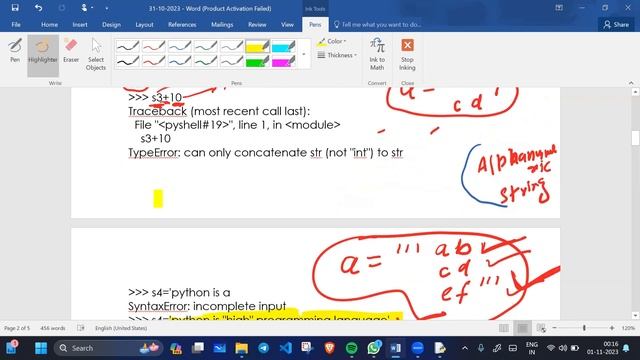Expand the pens gallery more arrow
Image resolution: width=640 pixels, height=360 pixels.
(x=304, y=54)
